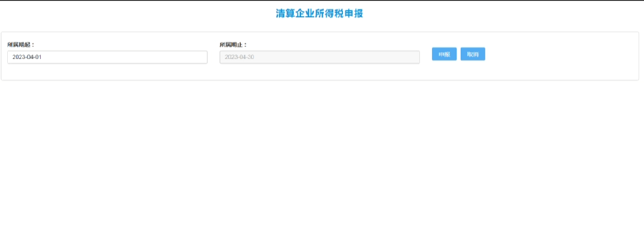The height and width of the screenshot is (229, 644).
Task: Click the 所属期止 field showing 2023-04-30
Action: (320, 57)
